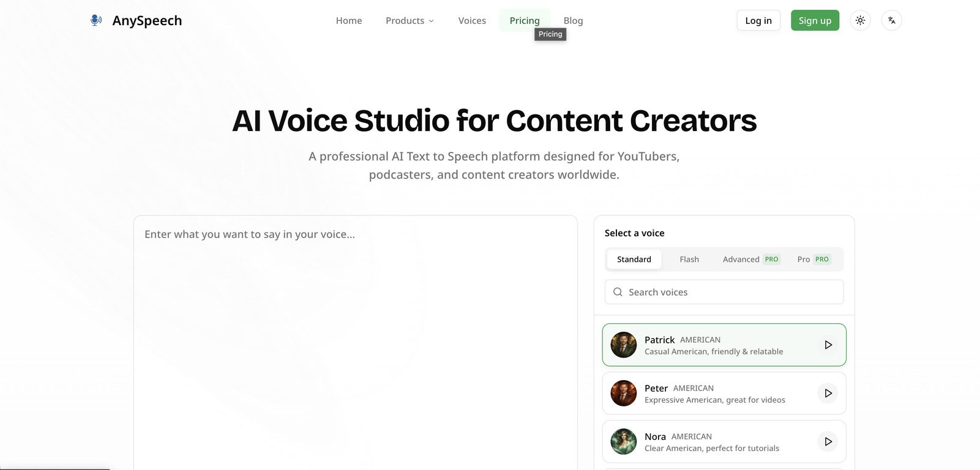Image resolution: width=980 pixels, height=470 pixels.
Task: Click the AnySpeech microphone logo icon
Action: pyautogui.click(x=96, y=20)
